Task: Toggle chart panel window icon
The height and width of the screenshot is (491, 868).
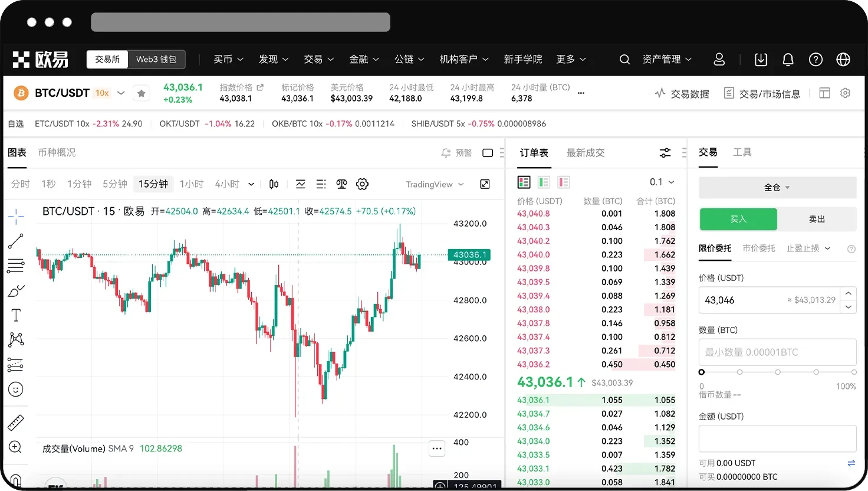Action: [488, 153]
